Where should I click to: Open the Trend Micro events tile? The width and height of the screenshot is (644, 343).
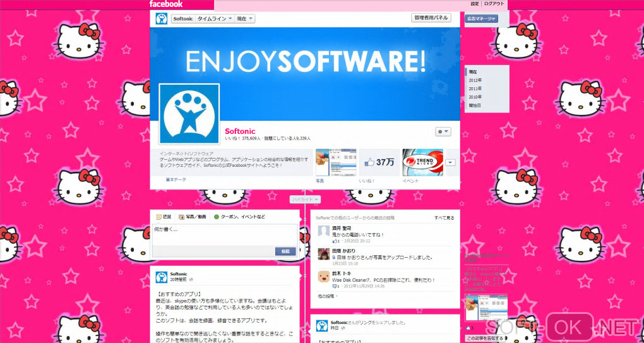point(422,163)
